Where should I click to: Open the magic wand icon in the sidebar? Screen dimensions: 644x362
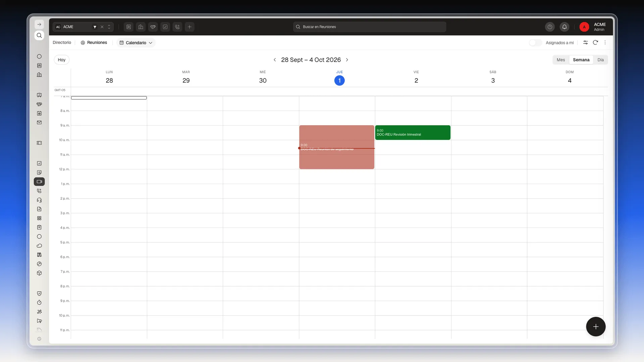click(39, 312)
